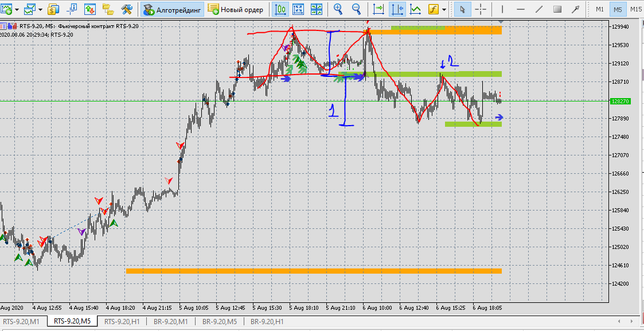The image size is (644, 331).
Task: Open the BR-9.20,H1 chart tab
Action: [267, 322]
